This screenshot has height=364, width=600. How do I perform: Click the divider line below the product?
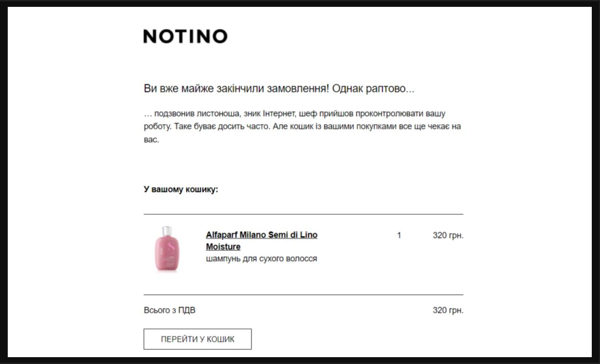(303, 295)
